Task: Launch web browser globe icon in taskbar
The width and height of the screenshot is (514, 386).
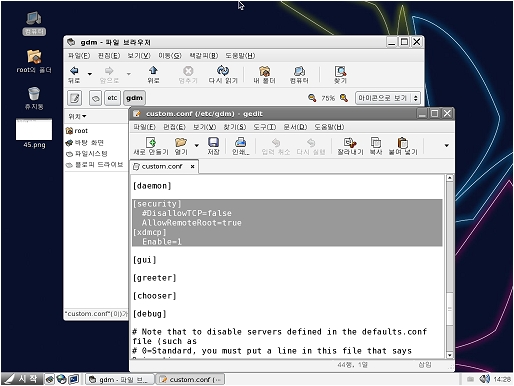Action: (61, 379)
